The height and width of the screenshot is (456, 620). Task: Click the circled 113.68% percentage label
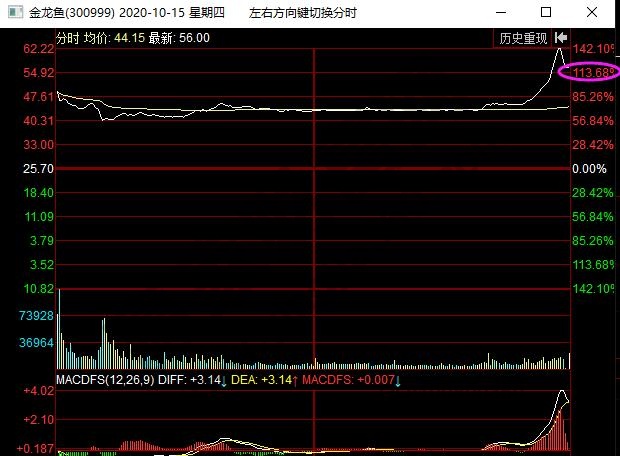tap(591, 73)
